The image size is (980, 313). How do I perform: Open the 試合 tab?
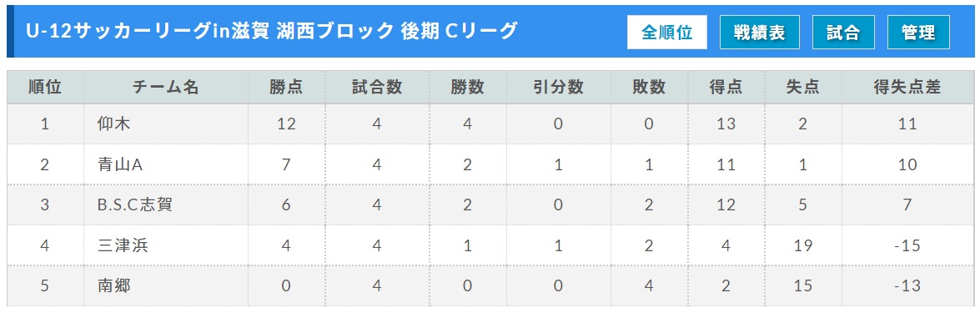[x=843, y=32]
